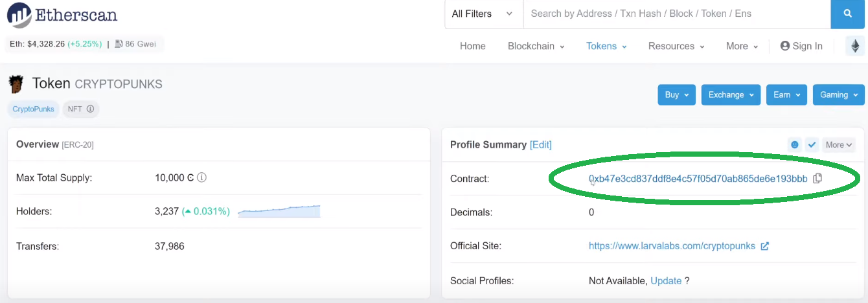Screen dimensions: 868x303
Task: Click the blue search magnifier button
Action: click(848, 14)
